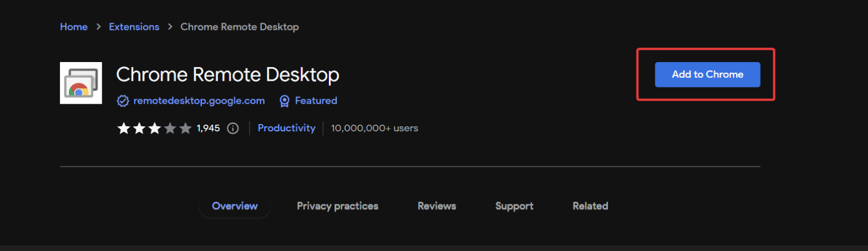Open the Productivity category link

[287, 128]
